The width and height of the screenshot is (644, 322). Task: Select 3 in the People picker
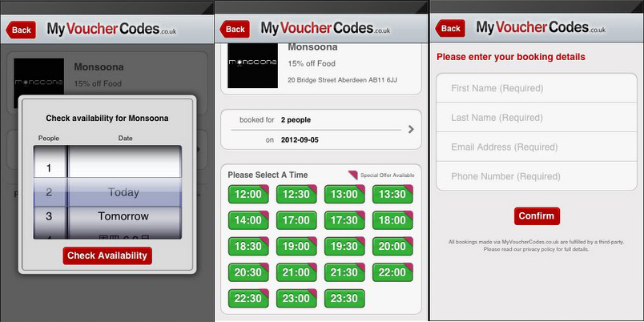pyautogui.click(x=49, y=216)
